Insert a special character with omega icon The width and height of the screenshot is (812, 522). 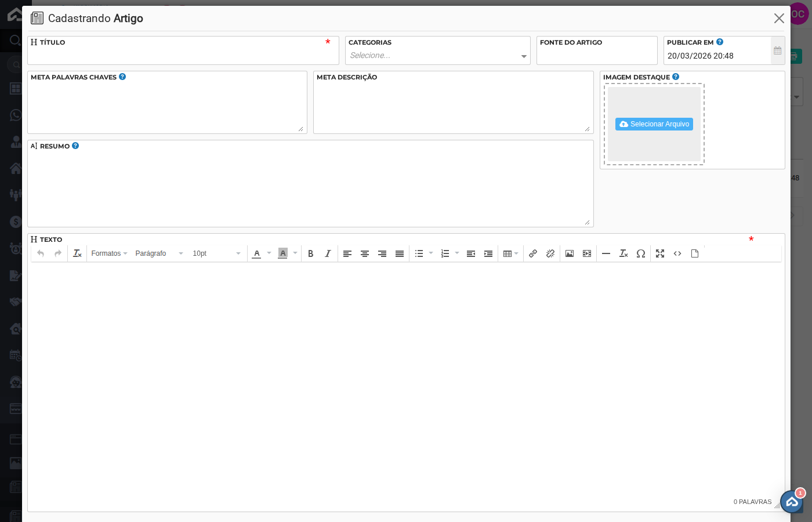641,253
